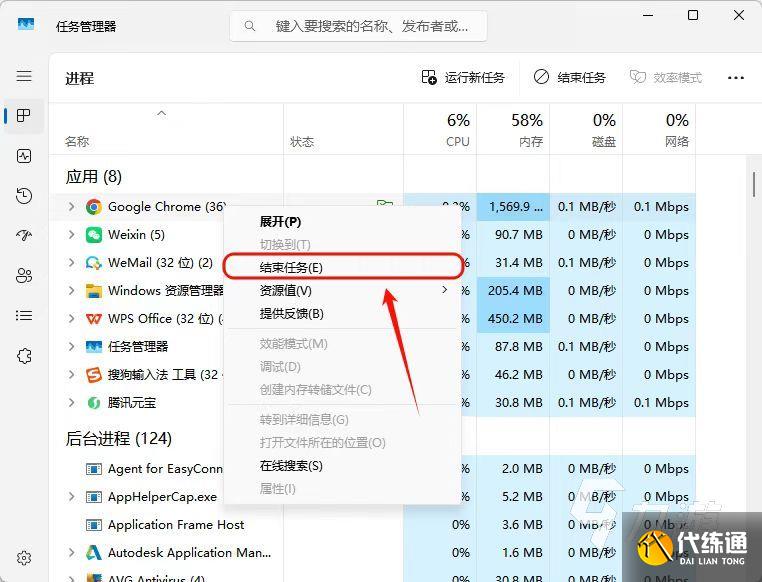Screen dimensions: 762x582
Task: Click the Agent for EasyConnect icon
Action: pyautogui.click(x=94, y=469)
